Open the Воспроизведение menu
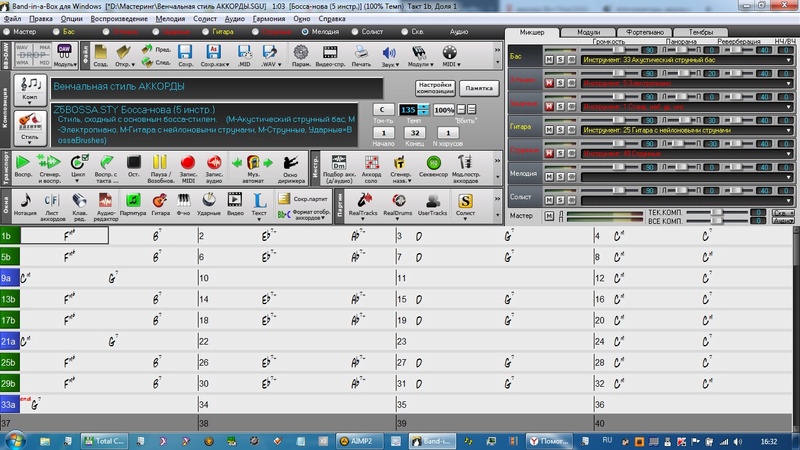Viewport: 800px width, 450px height. pyautogui.click(x=119, y=19)
